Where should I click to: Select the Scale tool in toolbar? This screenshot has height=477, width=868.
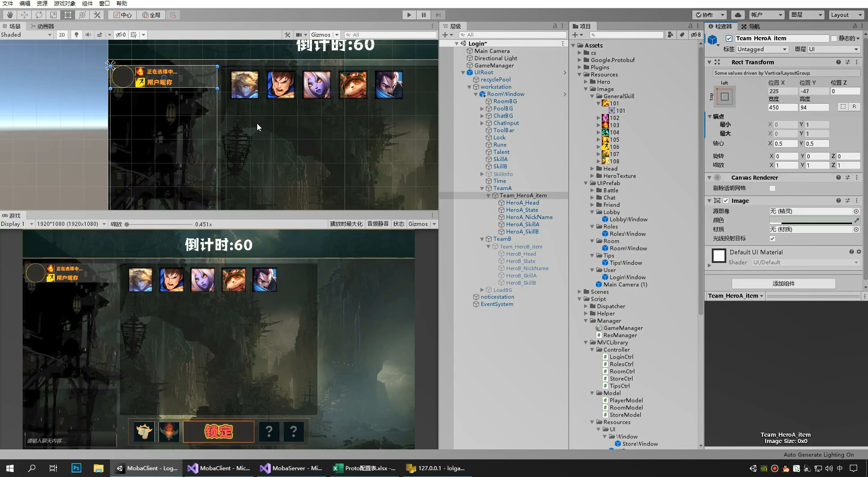(x=53, y=15)
